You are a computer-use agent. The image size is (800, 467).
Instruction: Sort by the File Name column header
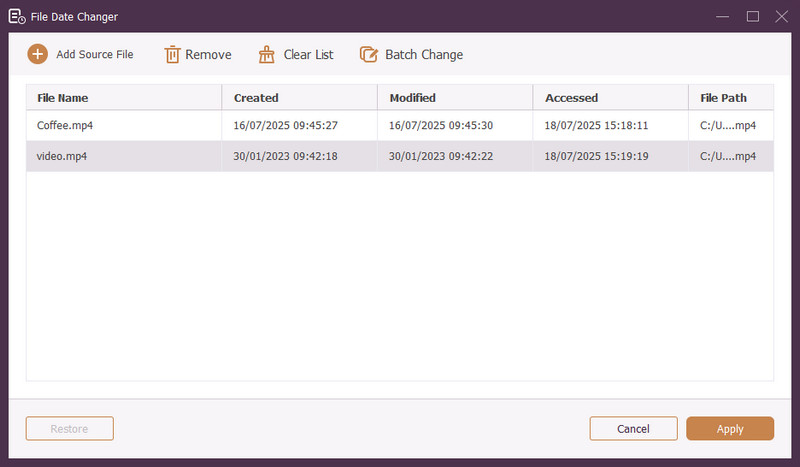coord(63,98)
